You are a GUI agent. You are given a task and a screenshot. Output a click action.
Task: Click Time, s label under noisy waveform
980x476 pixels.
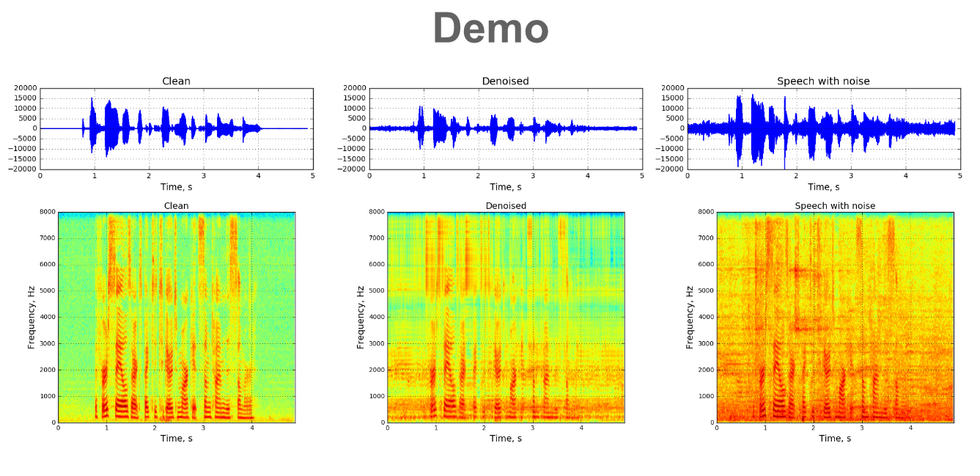pos(823,187)
